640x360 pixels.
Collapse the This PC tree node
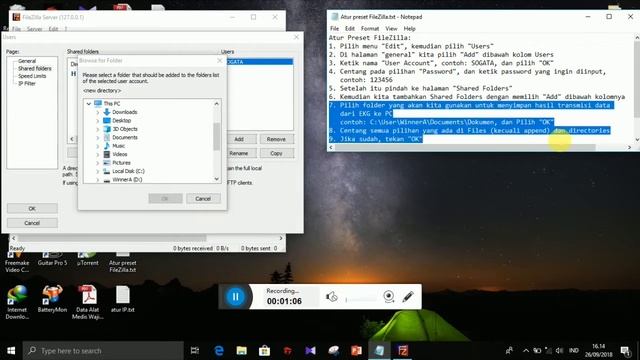pyautogui.click(x=89, y=104)
